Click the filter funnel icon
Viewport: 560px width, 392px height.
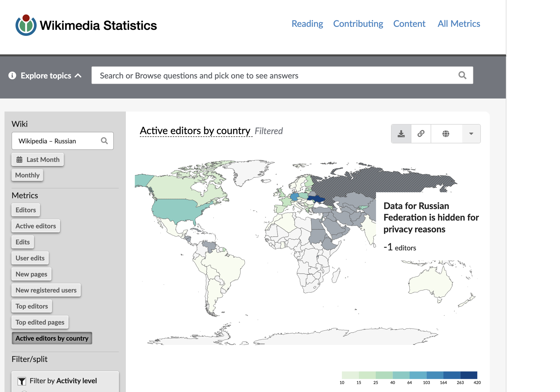(x=22, y=381)
